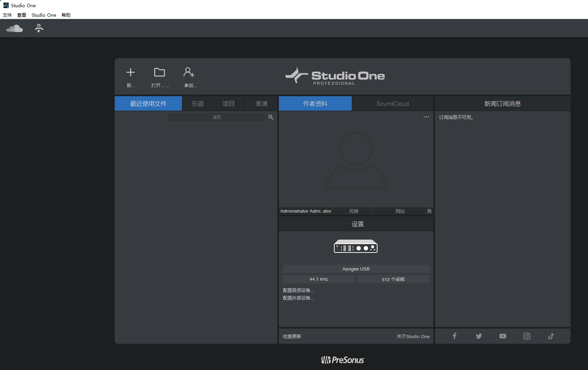Viewport: 588px width, 370px height.
Task: Switch to the 项目 tab
Action: 228,103
